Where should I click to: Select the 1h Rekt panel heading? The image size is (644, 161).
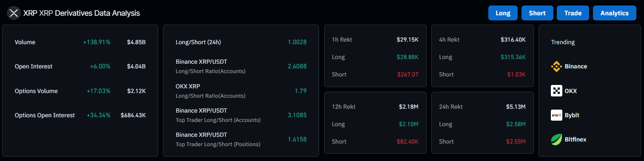(x=342, y=40)
